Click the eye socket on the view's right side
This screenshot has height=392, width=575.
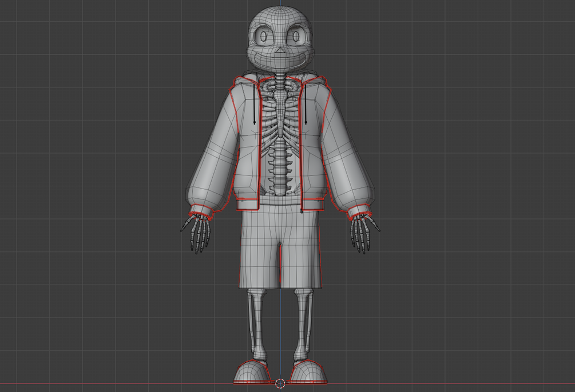pyautogui.click(x=296, y=36)
